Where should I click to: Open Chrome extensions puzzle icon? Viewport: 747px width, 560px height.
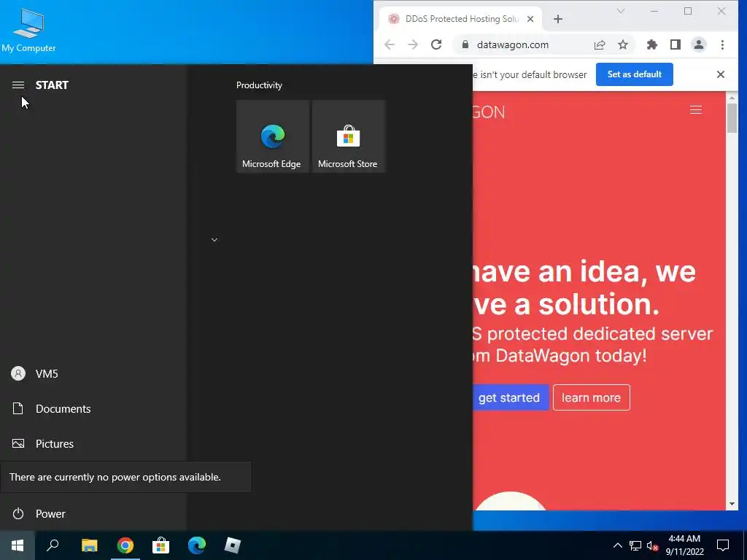(651, 44)
